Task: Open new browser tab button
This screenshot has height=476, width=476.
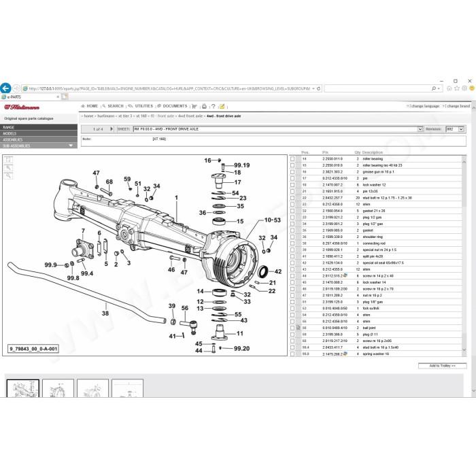Action: [65, 97]
